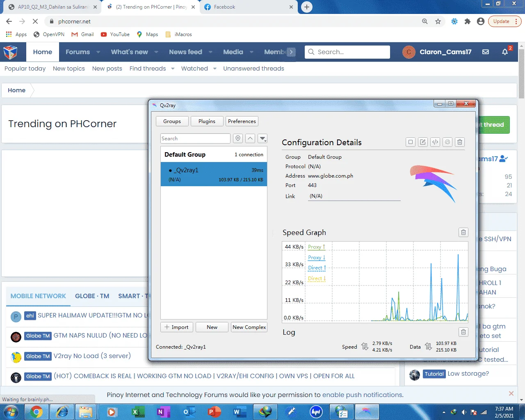Edit the connection as JSON code

(x=435, y=142)
